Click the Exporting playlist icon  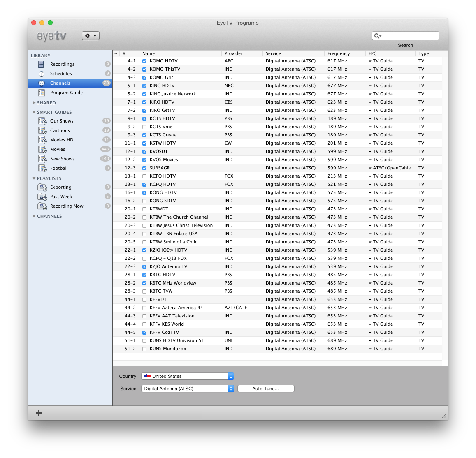(42, 187)
